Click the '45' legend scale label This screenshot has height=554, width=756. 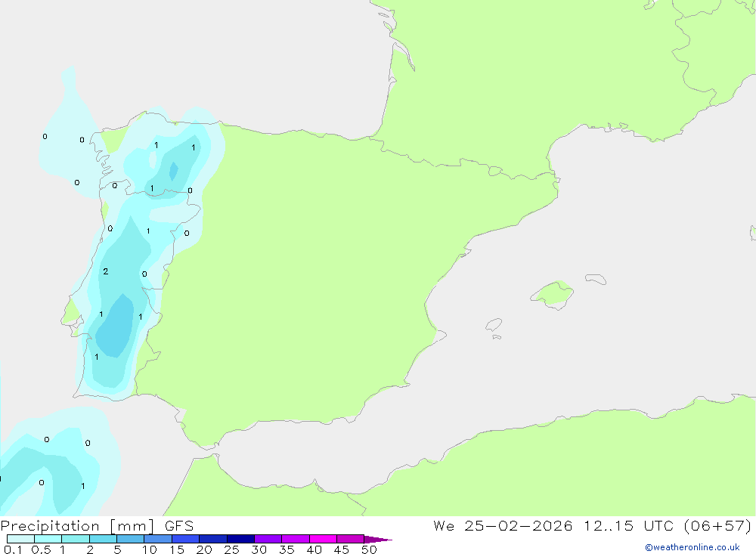pos(342,549)
